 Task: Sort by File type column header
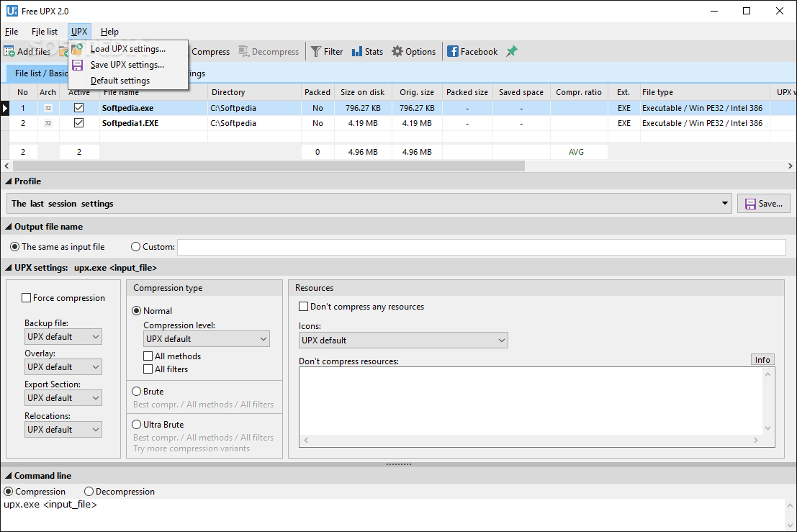705,92
